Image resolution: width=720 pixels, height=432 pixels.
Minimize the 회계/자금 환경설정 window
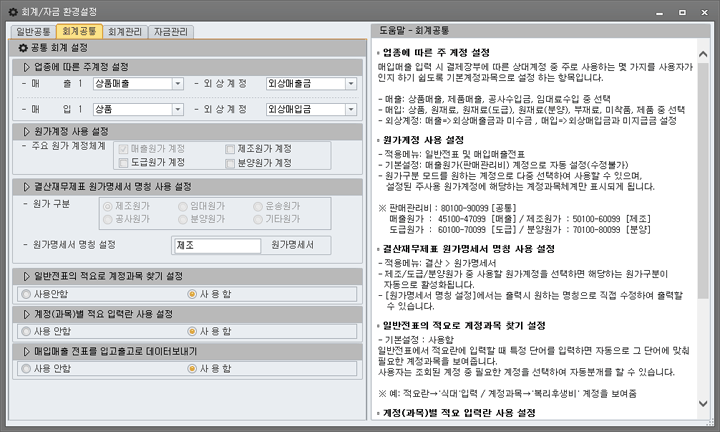(660, 12)
